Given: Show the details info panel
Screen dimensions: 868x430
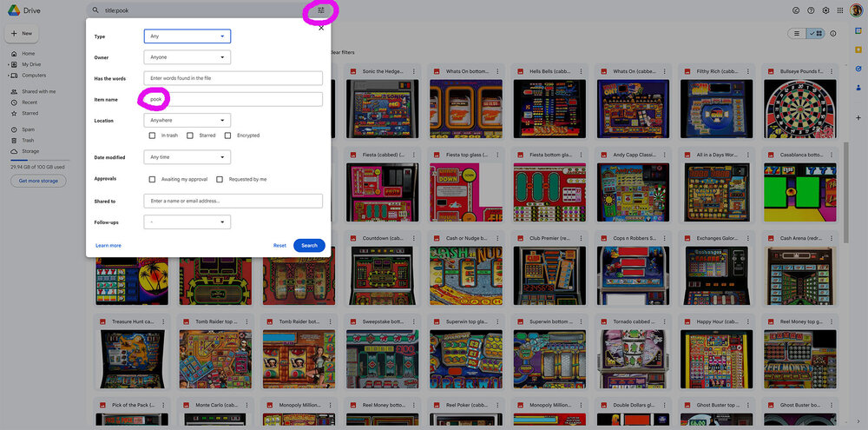Looking at the screenshot, I should tap(833, 33).
